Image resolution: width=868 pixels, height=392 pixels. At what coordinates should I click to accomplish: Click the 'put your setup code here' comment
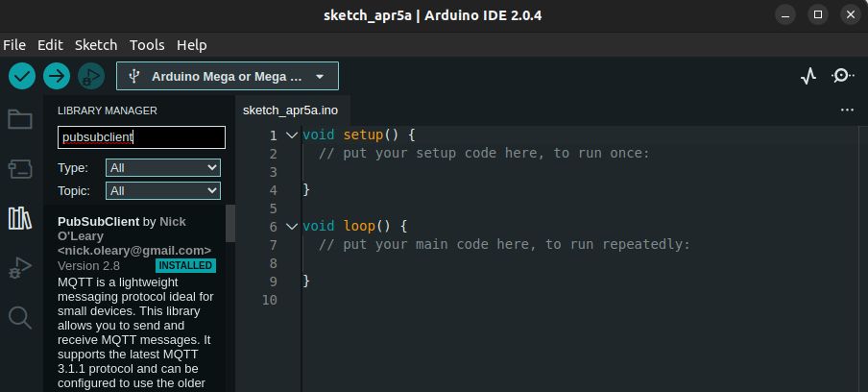point(484,154)
